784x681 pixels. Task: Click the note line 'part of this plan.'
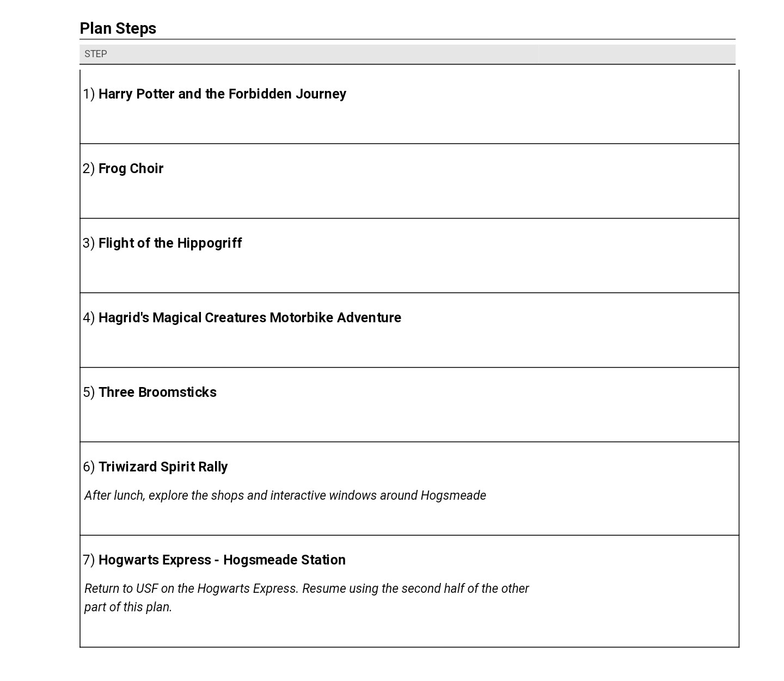point(128,607)
